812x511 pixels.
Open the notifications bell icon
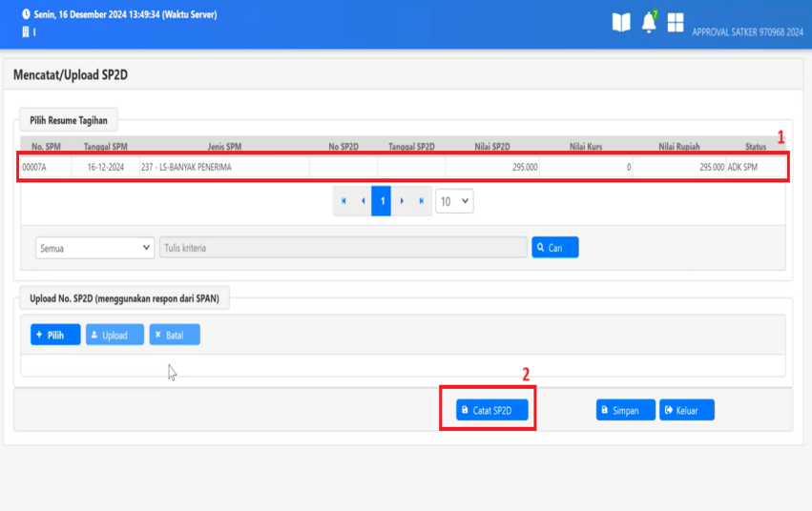click(x=649, y=23)
